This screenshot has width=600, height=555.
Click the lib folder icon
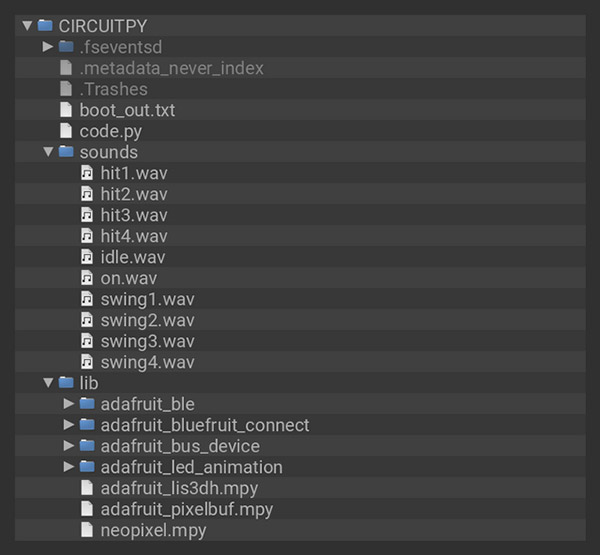(66, 382)
